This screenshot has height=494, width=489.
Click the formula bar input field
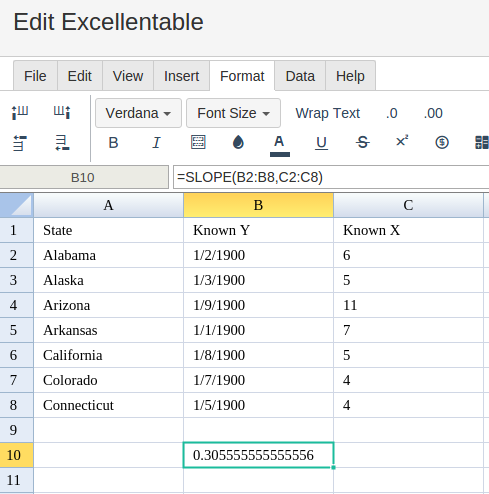coord(331,177)
